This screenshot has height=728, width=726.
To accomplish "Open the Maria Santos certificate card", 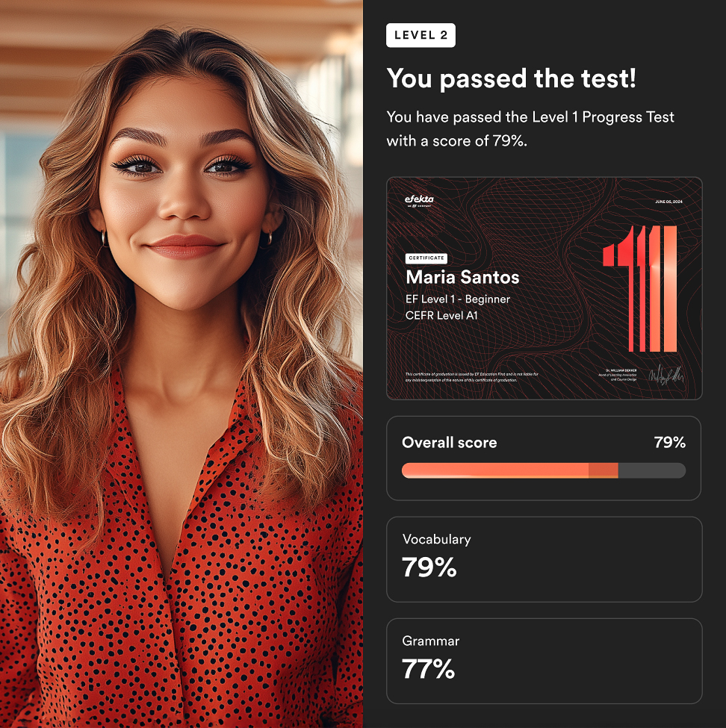I will coord(544,288).
